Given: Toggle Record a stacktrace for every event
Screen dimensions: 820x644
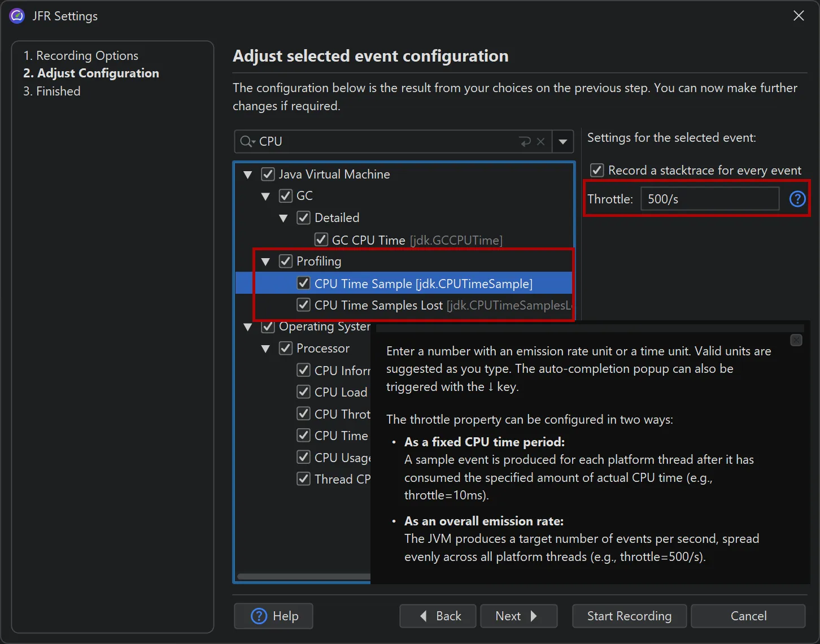Looking at the screenshot, I should 597,171.
